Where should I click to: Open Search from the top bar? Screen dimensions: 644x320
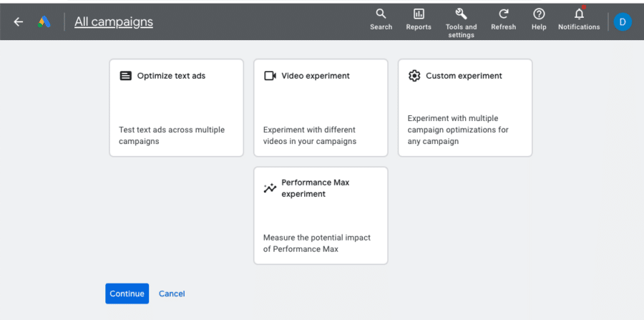(381, 14)
